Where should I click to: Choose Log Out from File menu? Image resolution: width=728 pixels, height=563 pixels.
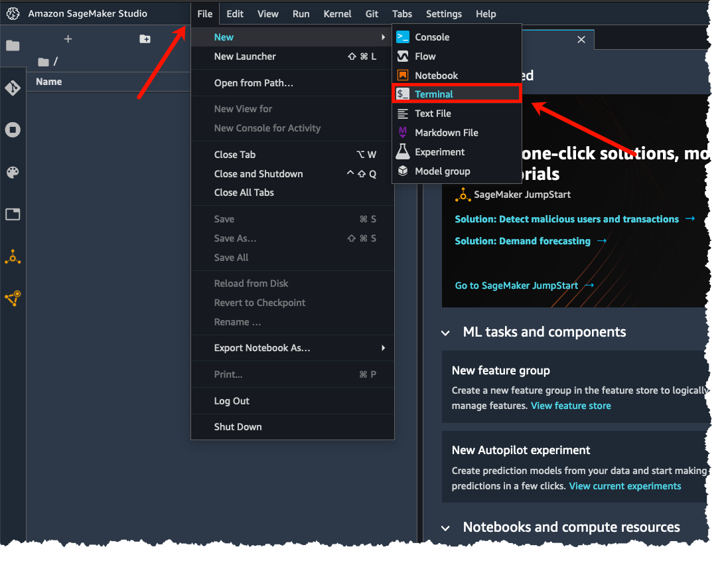(x=293, y=401)
